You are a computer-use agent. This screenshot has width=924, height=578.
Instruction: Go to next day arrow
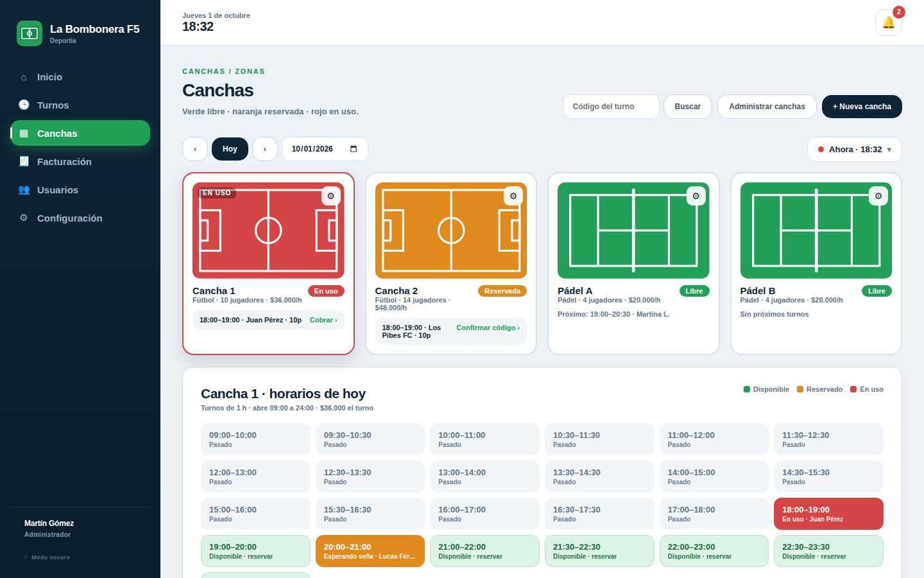[265, 149]
